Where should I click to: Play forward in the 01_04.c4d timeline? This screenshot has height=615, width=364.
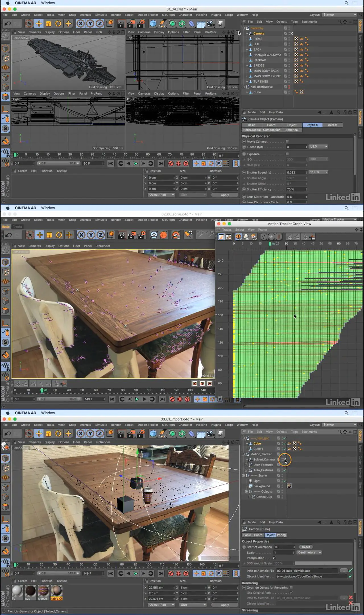(x=136, y=163)
